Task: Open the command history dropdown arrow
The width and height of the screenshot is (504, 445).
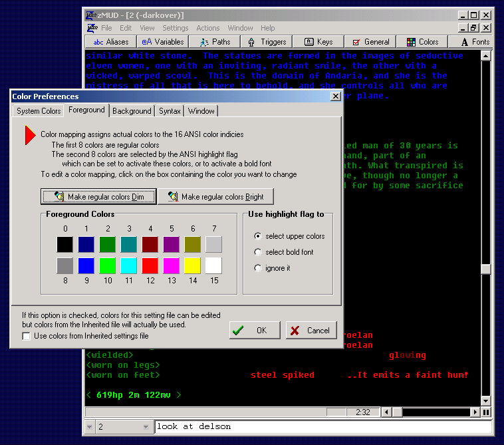Action: click(x=90, y=426)
